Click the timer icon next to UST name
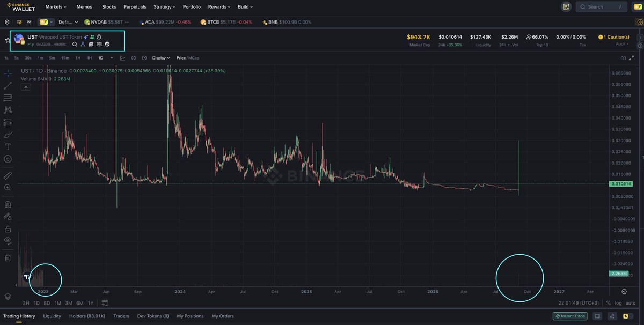 99,37
